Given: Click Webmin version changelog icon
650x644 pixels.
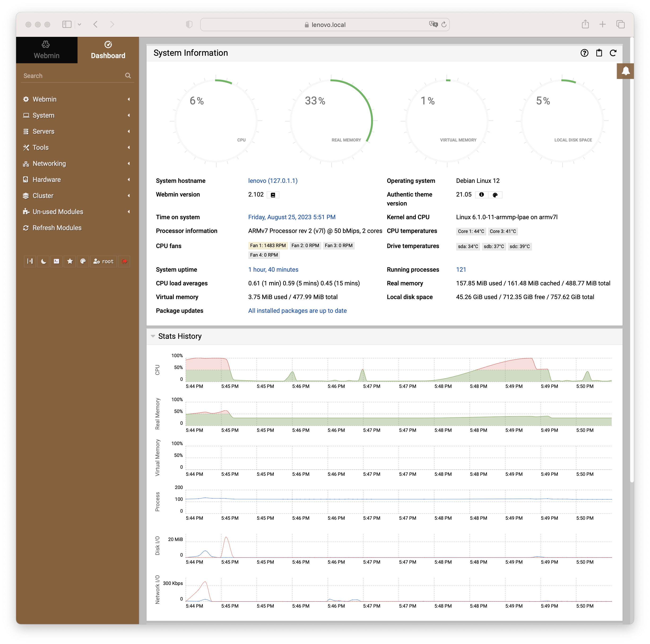Looking at the screenshot, I should pos(273,195).
